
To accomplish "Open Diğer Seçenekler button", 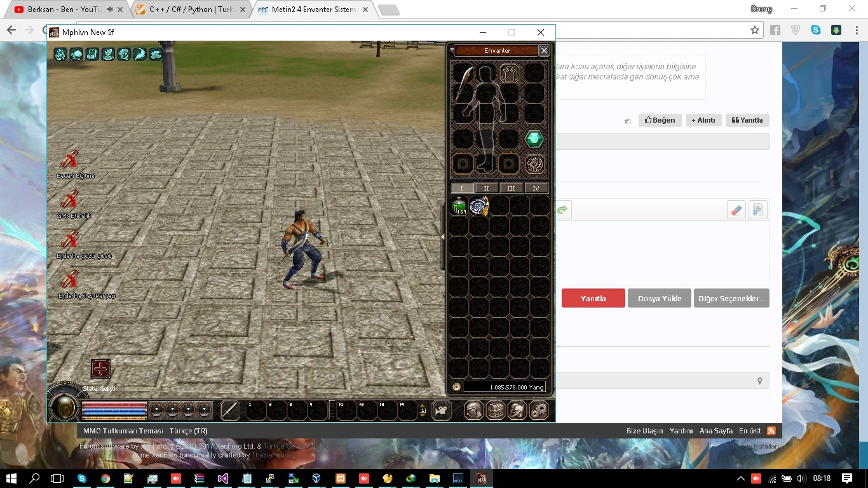I will pyautogui.click(x=731, y=298).
